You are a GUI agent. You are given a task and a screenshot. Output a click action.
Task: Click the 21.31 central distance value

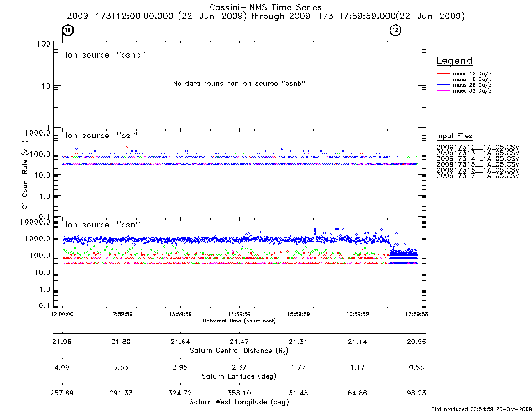[x=298, y=342]
